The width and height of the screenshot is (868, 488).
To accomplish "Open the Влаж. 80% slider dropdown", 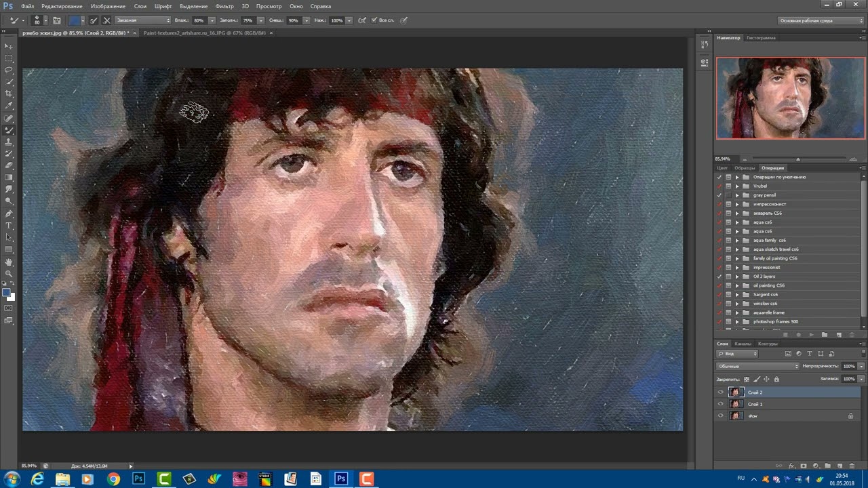I will (x=212, y=20).
